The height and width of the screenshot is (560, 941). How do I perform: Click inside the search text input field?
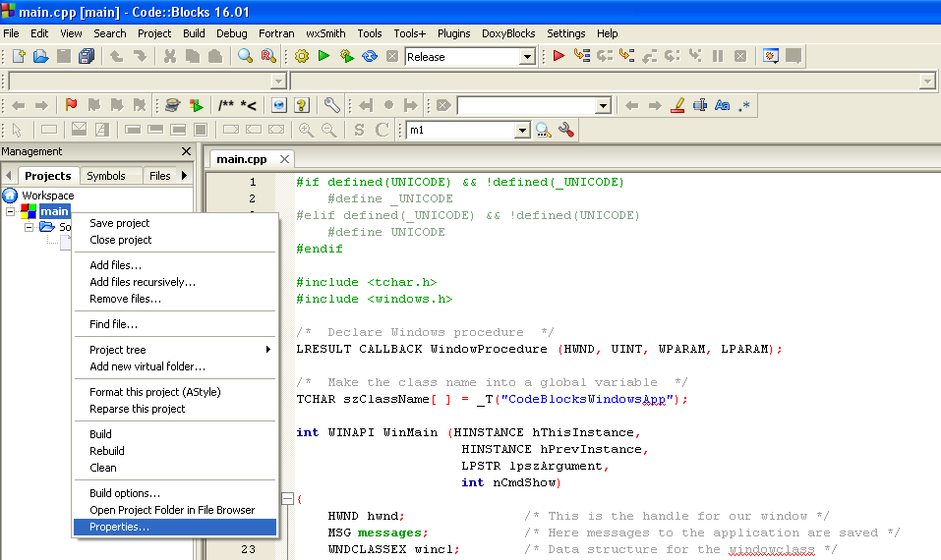(x=526, y=106)
